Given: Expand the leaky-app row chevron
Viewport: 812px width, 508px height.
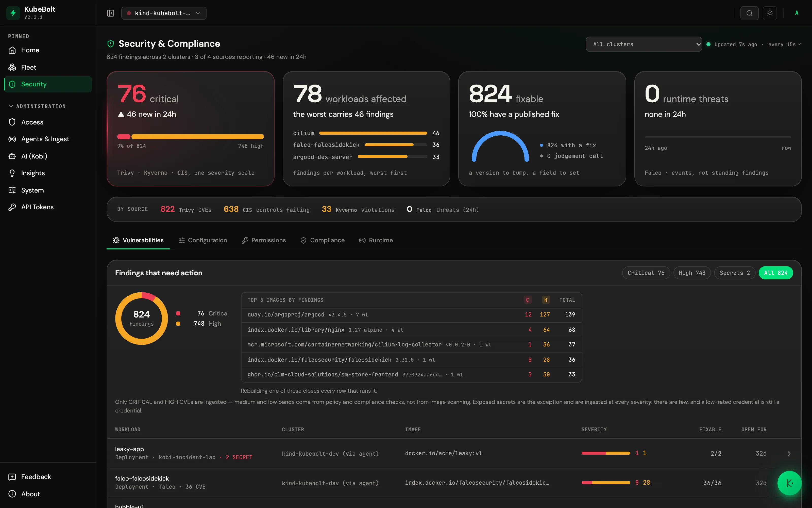Looking at the screenshot, I should pyautogui.click(x=789, y=454).
